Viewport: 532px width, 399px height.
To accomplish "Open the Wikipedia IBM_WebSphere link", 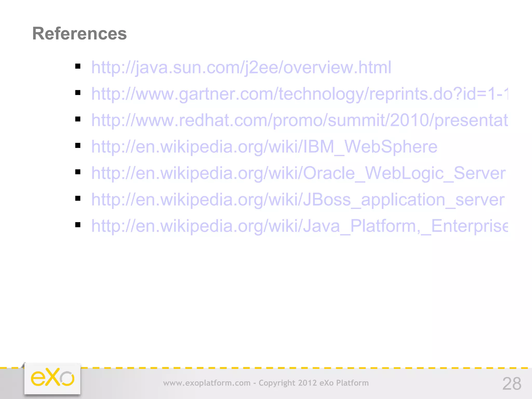I will click(x=264, y=147).
